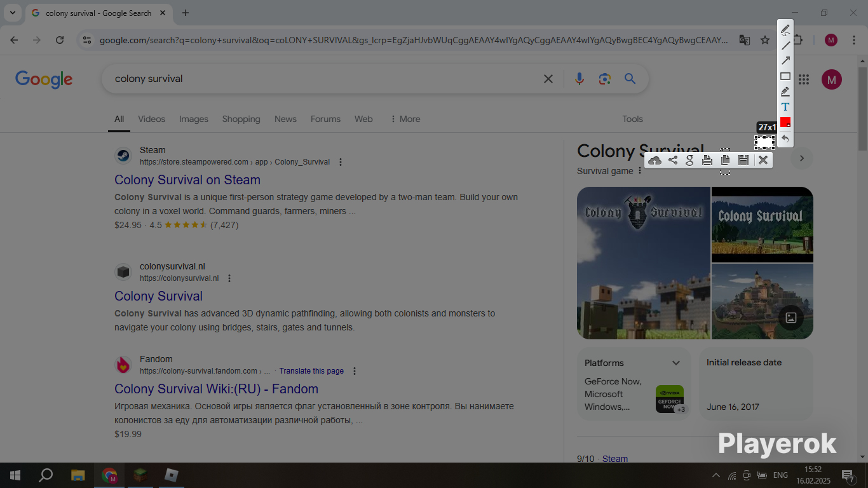
Task: Click the Chrome address bar URL
Action: tap(413, 40)
